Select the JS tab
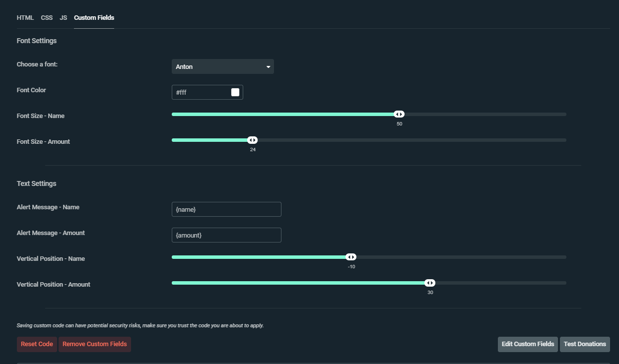619x364 pixels. (64, 18)
